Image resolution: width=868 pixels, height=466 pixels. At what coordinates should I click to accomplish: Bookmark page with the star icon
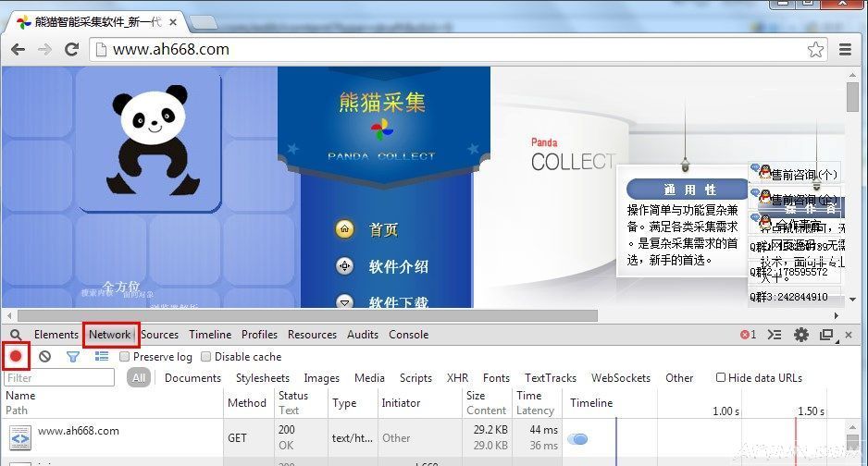(815, 50)
